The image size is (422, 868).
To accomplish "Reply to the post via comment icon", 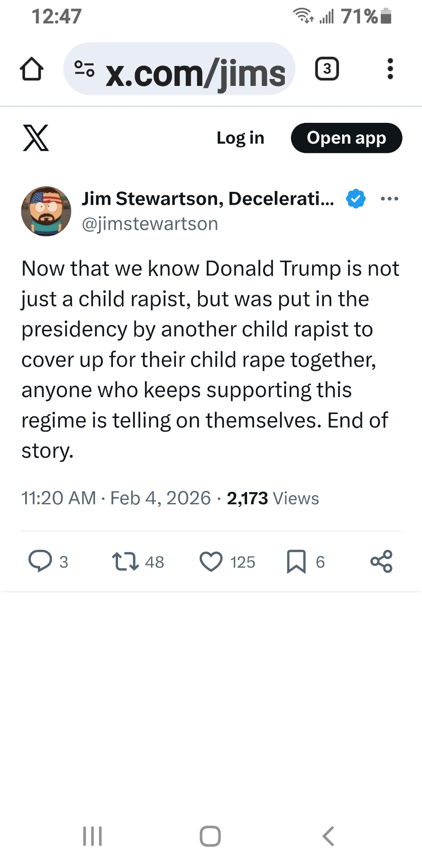I will (x=40, y=561).
